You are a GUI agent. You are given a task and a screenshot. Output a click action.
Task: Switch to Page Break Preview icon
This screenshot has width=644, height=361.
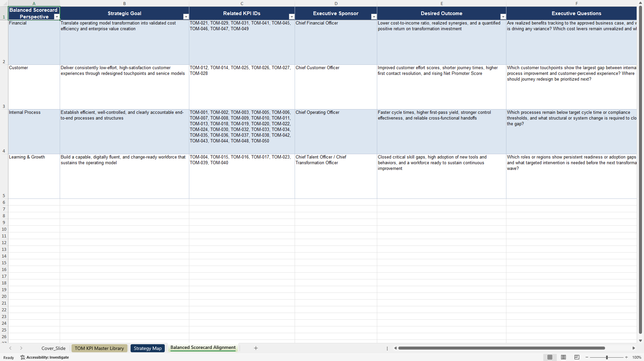point(577,357)
